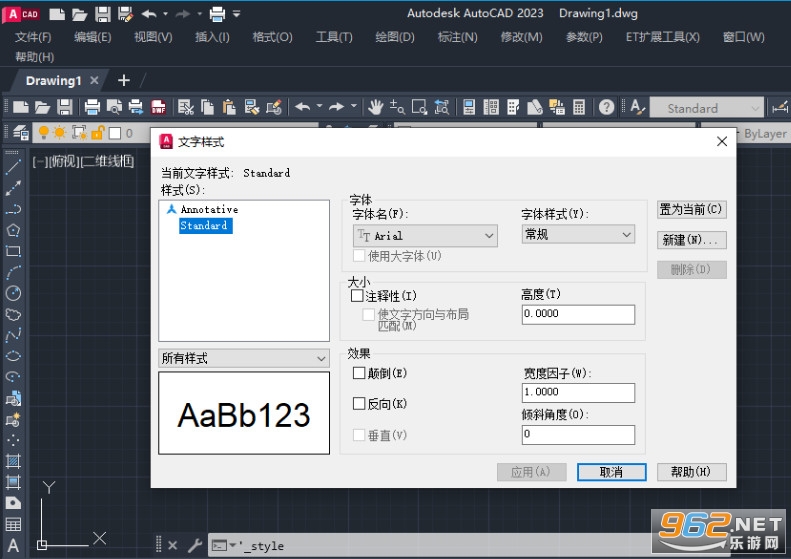Select the Rectangle tool

(13, 251)
